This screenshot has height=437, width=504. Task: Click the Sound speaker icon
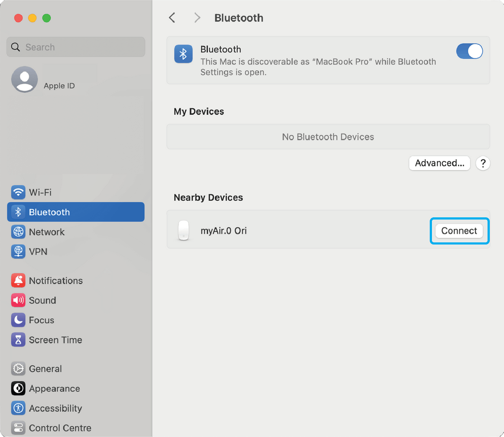19,300
